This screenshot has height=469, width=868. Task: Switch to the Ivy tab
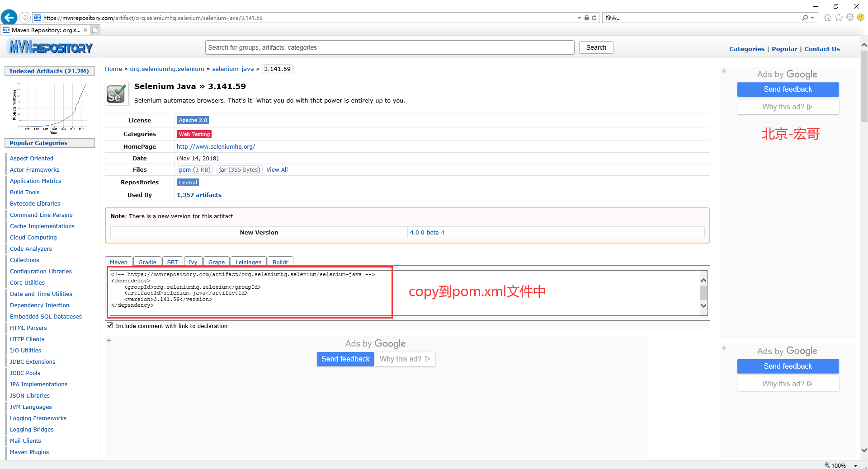(193, 262)
